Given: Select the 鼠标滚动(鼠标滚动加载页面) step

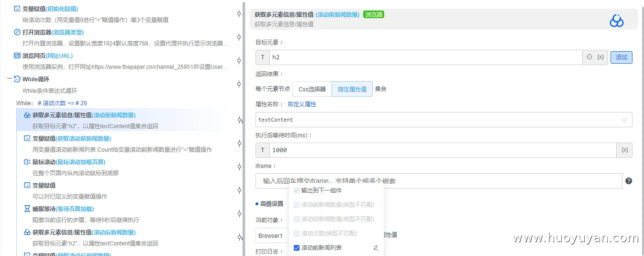Looking at the screenshot, I should tap(69, 162).
